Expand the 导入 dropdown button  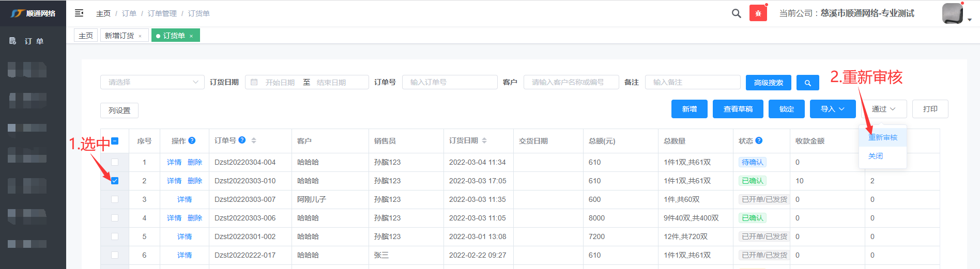tap(832, 109)
